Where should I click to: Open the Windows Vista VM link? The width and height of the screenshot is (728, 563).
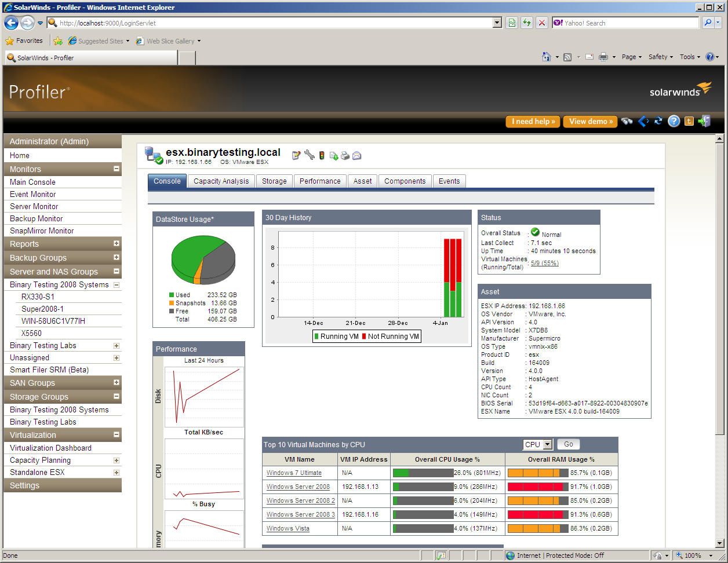point(288,528)
